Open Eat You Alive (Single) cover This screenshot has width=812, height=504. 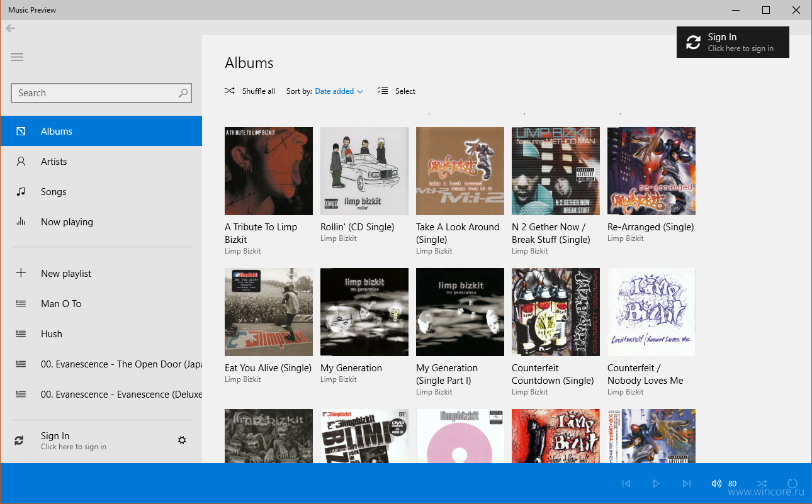[x=269, y=312]
